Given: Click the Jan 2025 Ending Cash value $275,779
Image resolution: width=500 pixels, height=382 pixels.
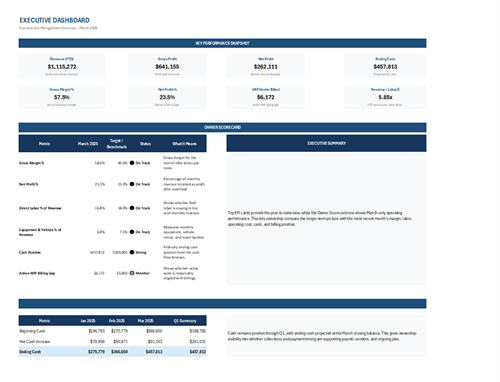Looking at the screenshot, I should click(x=96, y=352).
